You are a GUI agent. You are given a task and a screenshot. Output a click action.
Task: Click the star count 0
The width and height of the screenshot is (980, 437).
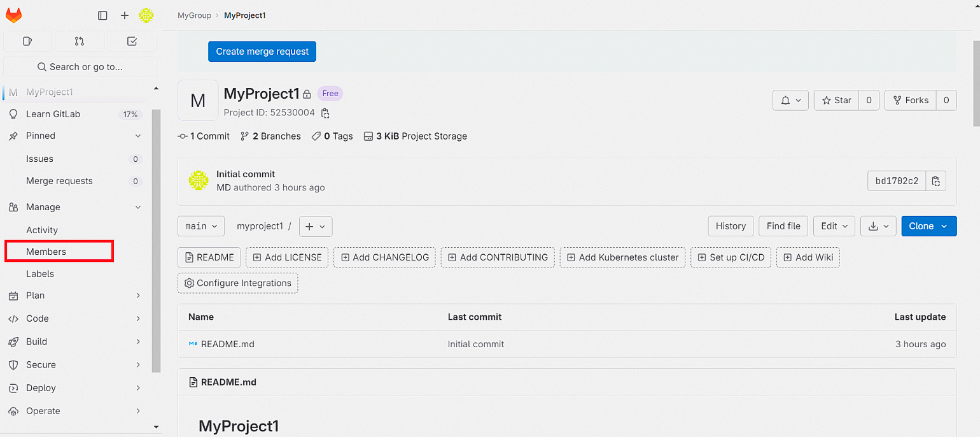tap(869, 100)
